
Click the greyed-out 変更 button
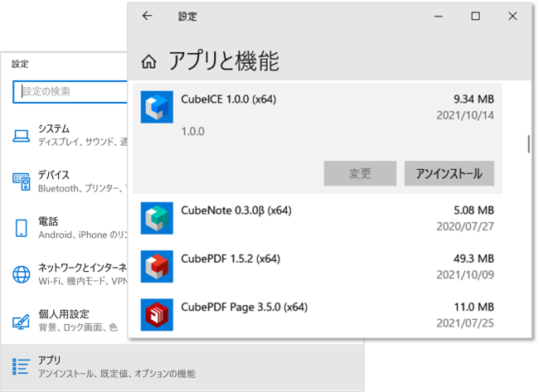[360, 173]
